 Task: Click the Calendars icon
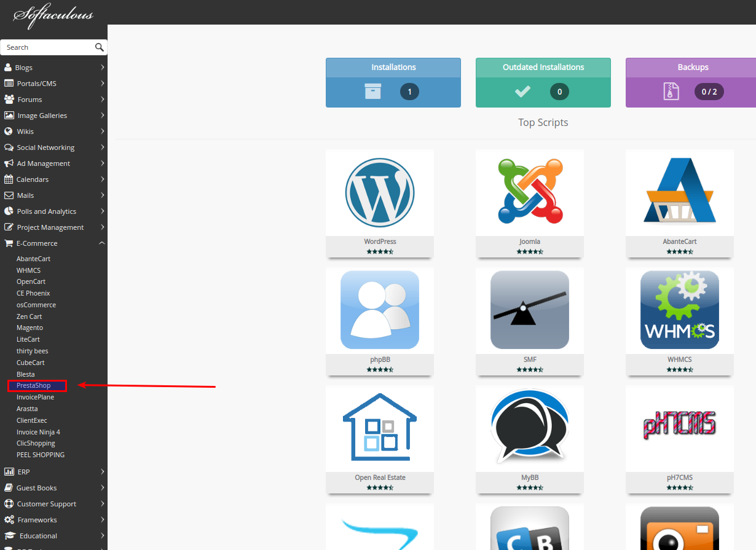click(9, 179)
